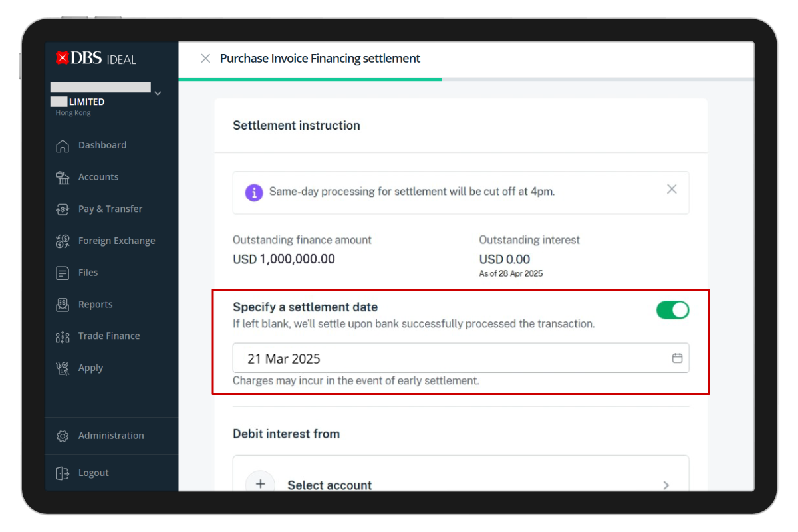Click the Logout link
798x532 pixels.
(x=93, y=473)
